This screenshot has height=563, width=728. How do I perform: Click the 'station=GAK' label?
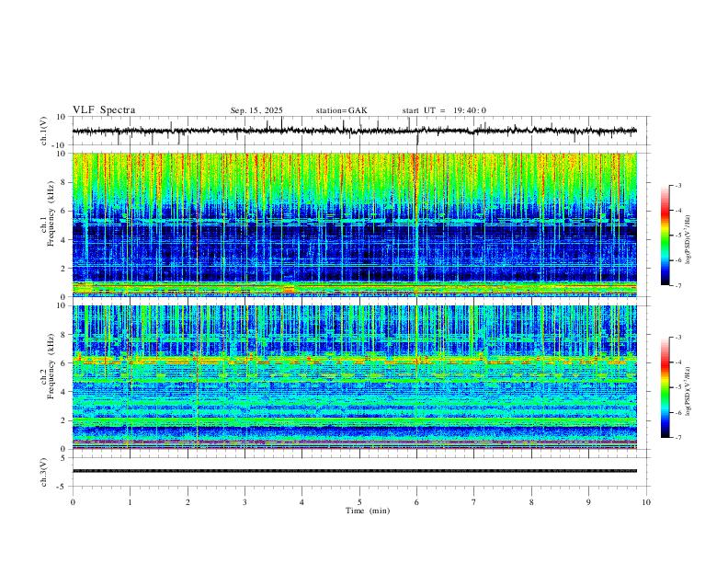341,110
